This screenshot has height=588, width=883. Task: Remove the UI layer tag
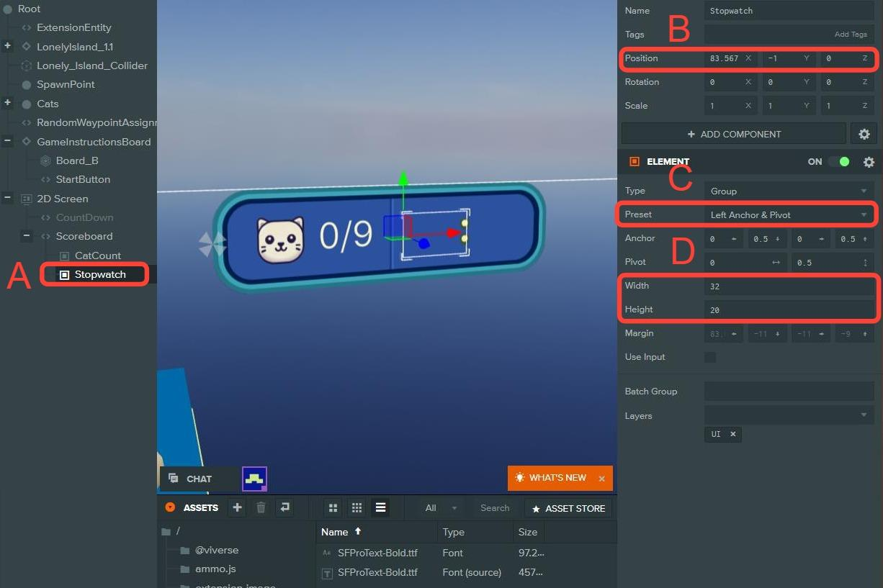(x=732, y=434)
